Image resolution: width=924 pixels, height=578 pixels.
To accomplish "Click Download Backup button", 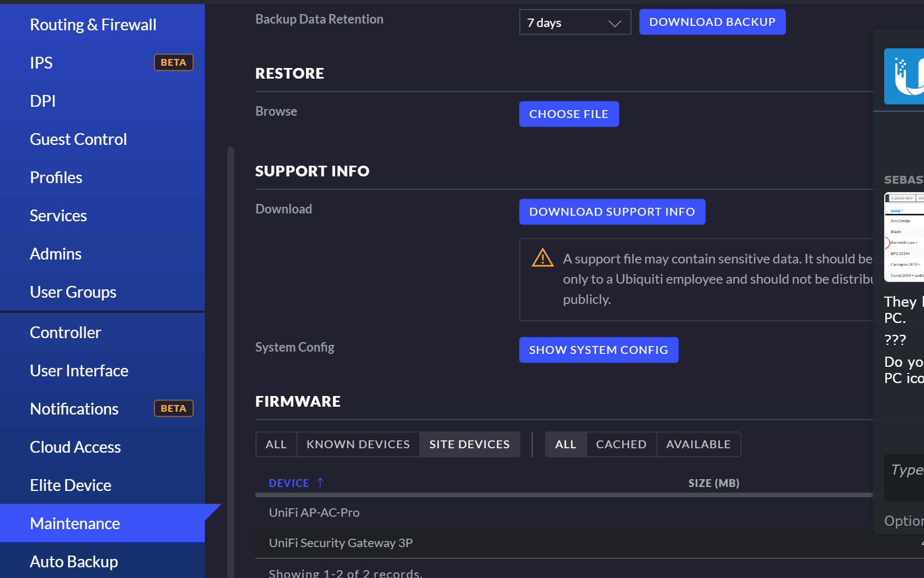I will pyautogui.click(x=712, y=22).
